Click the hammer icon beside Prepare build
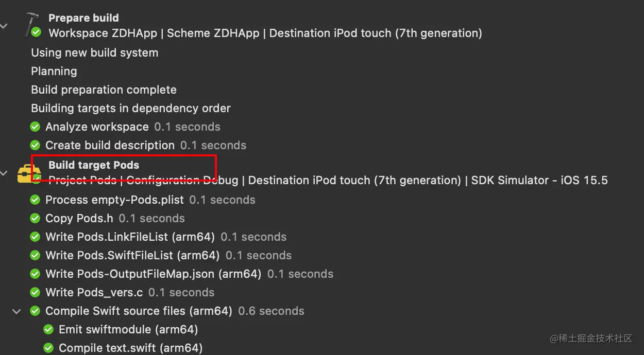Screen dimensions: 644x355 (31, 25)
